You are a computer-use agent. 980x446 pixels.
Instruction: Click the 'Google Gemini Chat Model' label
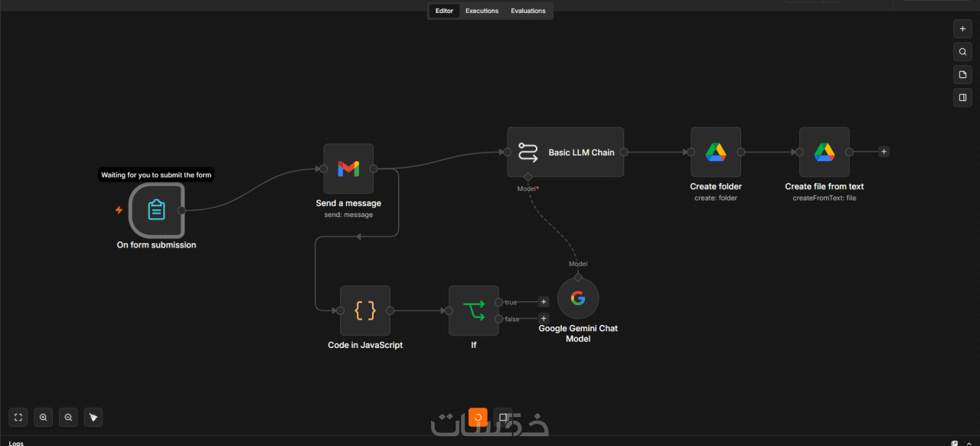coord(578,333)
